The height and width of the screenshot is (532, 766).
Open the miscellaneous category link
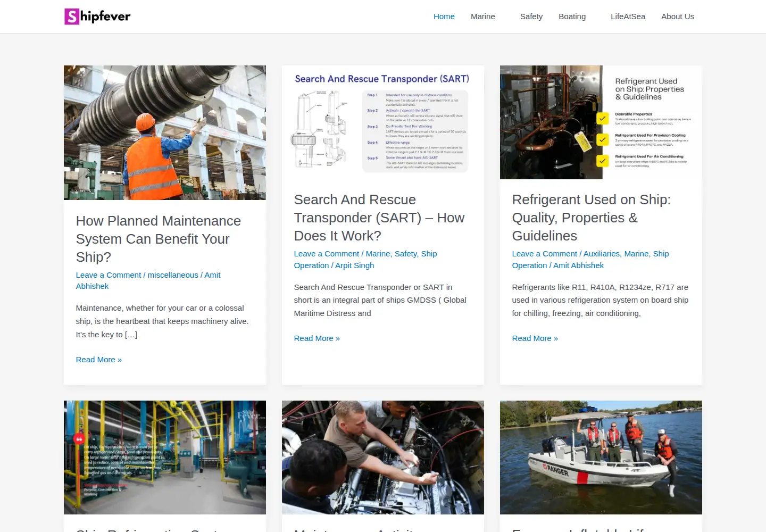coord(173,275)
